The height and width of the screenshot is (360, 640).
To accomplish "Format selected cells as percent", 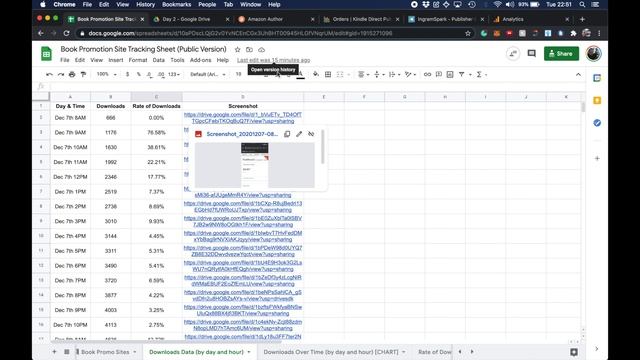I will pyautogui.click(x=138, y=75).
